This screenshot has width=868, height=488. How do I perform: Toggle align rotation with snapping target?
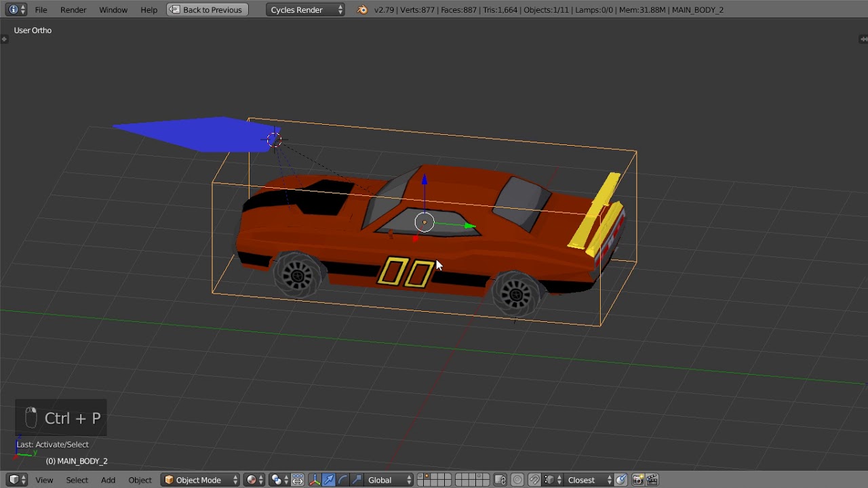click(x=620, y=480)
